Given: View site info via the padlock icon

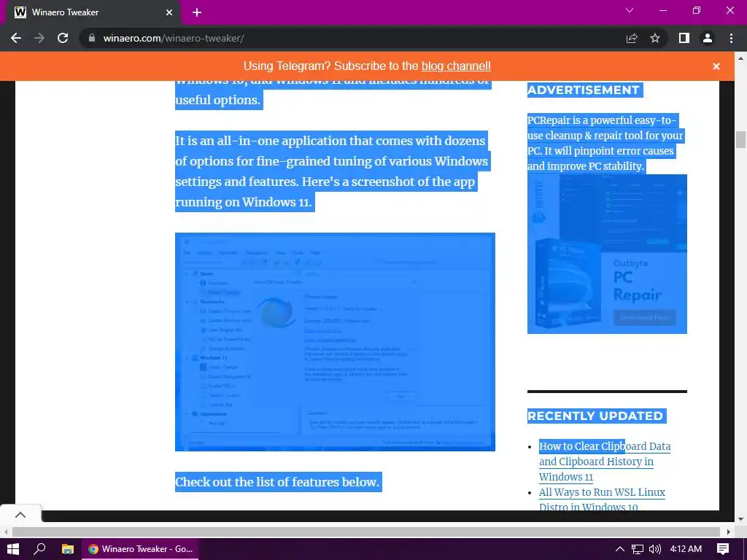Looking at the screenshot, I should pyautogui.click(x=92, y=38).
